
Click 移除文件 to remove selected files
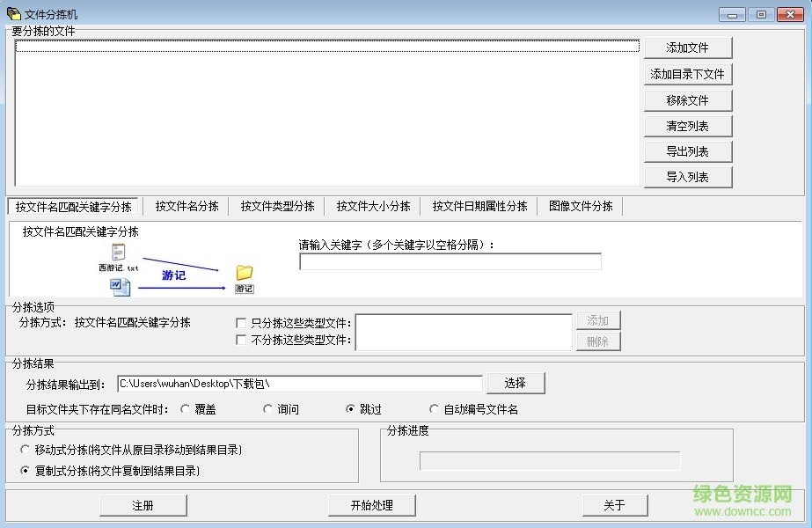click(687, 99)
